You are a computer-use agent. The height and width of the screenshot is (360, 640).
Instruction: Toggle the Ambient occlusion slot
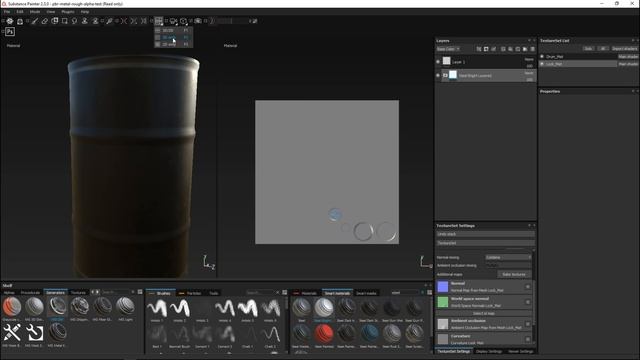(527, 324)
